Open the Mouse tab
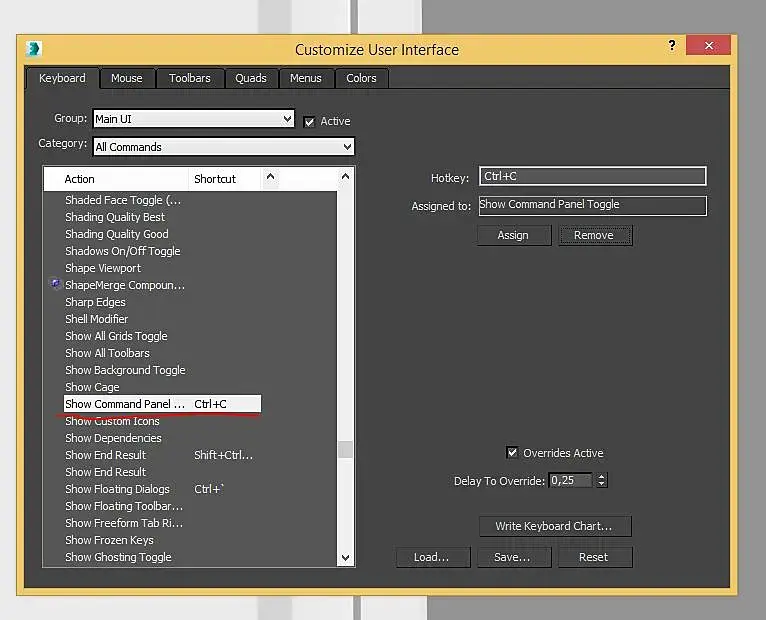This screenshot has height=620, width=766. [127, 78]
